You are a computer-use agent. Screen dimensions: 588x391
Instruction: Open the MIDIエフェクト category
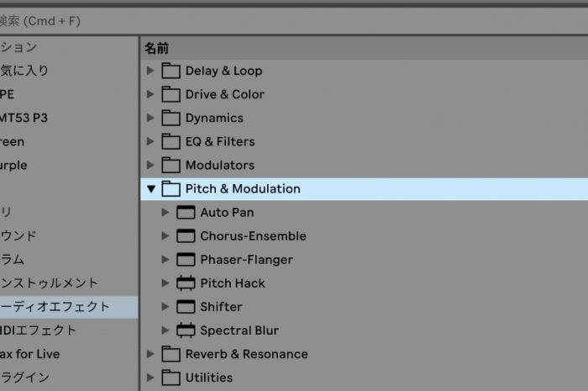38,330
